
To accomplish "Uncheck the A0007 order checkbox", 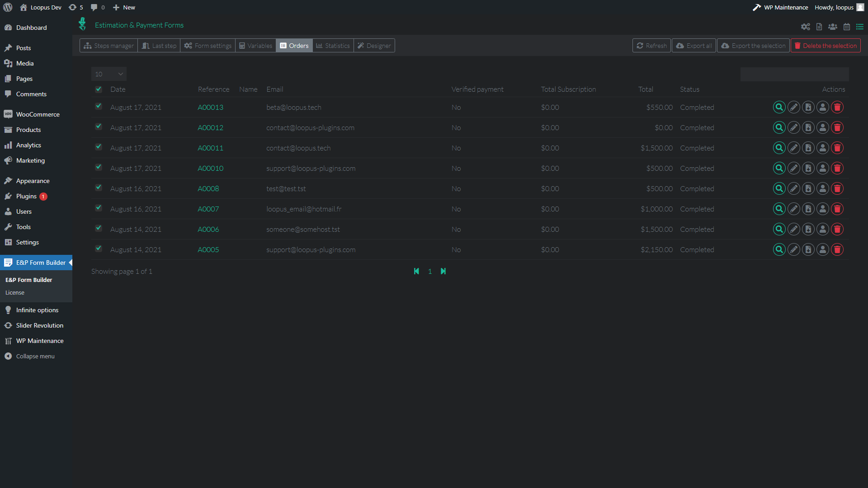I will (99, 208).
